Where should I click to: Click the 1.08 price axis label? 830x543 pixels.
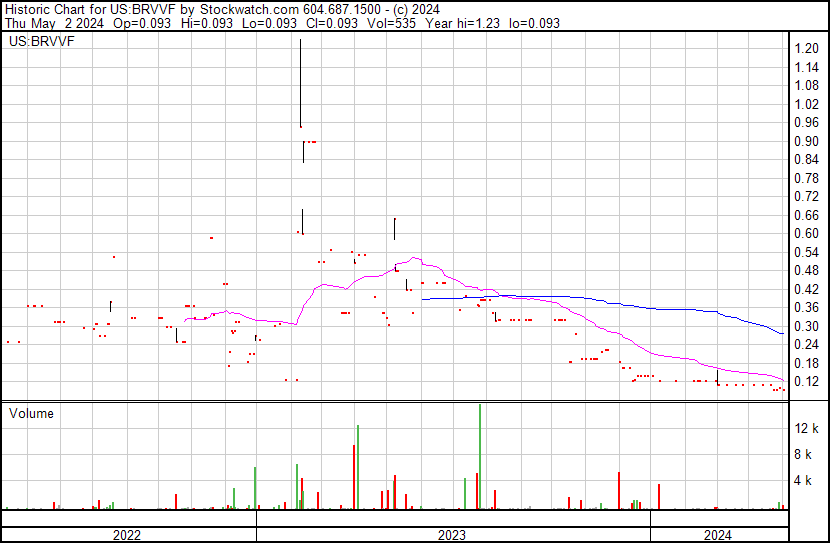(806, 85)
